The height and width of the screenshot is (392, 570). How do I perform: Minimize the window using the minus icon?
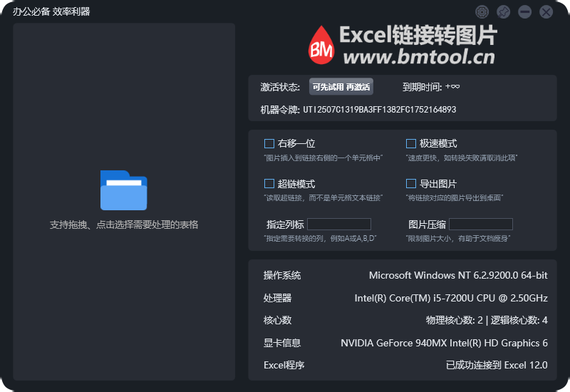524,11
